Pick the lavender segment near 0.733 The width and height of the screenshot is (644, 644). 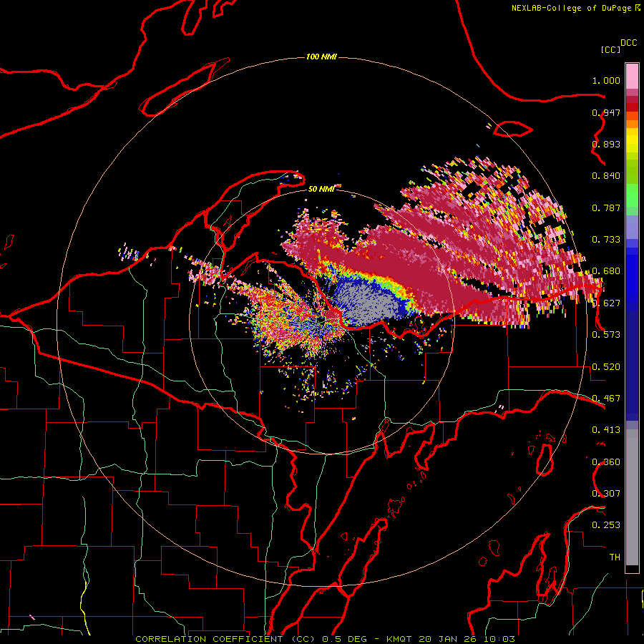click(632, 228)
